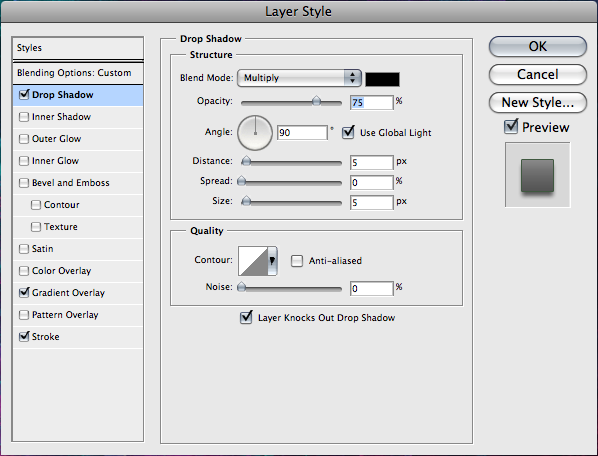The height and width of the screenshot is (456, 598).
Task: Click the Opacity slider handle
Action: pyautogui.click(x=316, y=101)
